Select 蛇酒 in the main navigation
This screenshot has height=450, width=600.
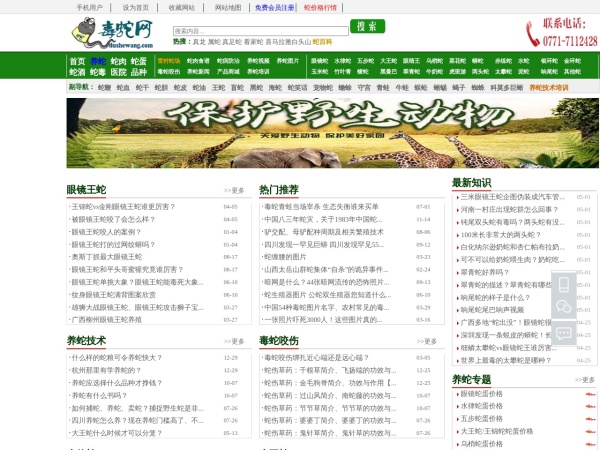(77, 72)
